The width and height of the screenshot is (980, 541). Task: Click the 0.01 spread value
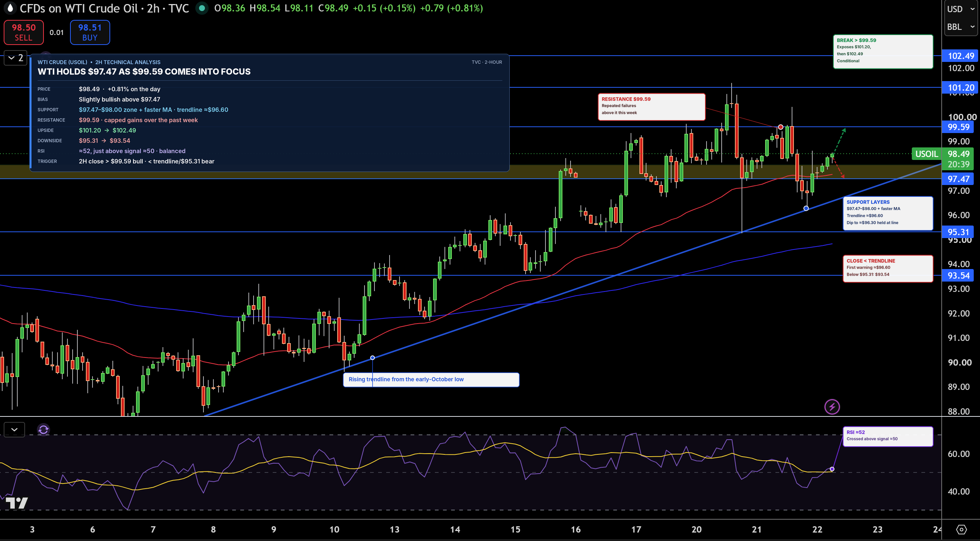[57, 32]
